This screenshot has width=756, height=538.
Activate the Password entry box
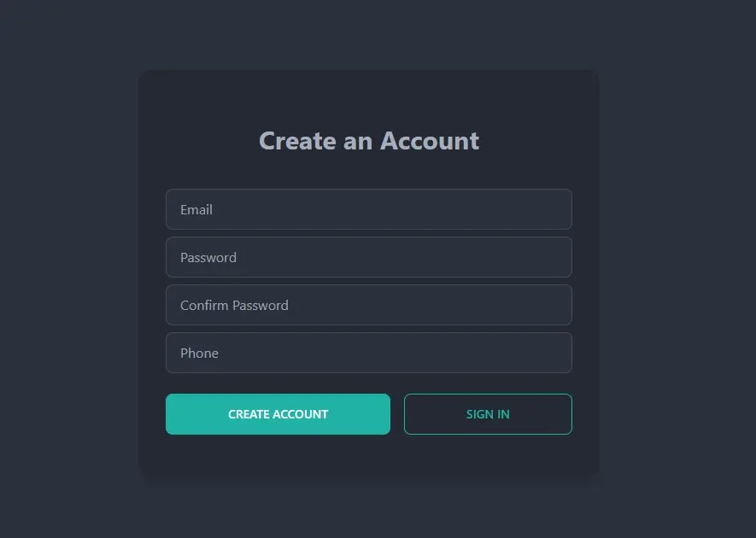(x=368, y=257)
